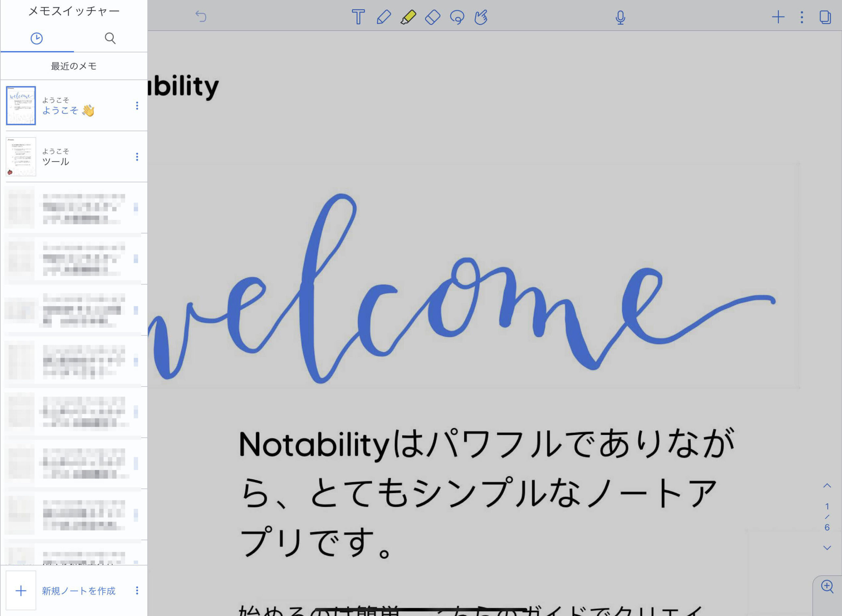Click the undo arrow
Image resolution: width=842 pixels, height=616 pixels.
click(x=201, y=16)
